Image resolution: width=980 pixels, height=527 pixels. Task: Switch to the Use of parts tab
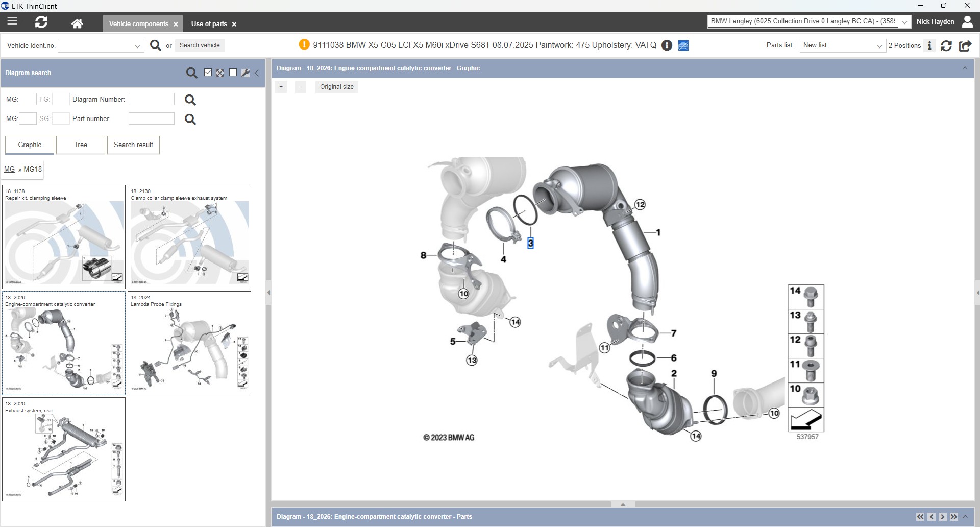point(209,23)
